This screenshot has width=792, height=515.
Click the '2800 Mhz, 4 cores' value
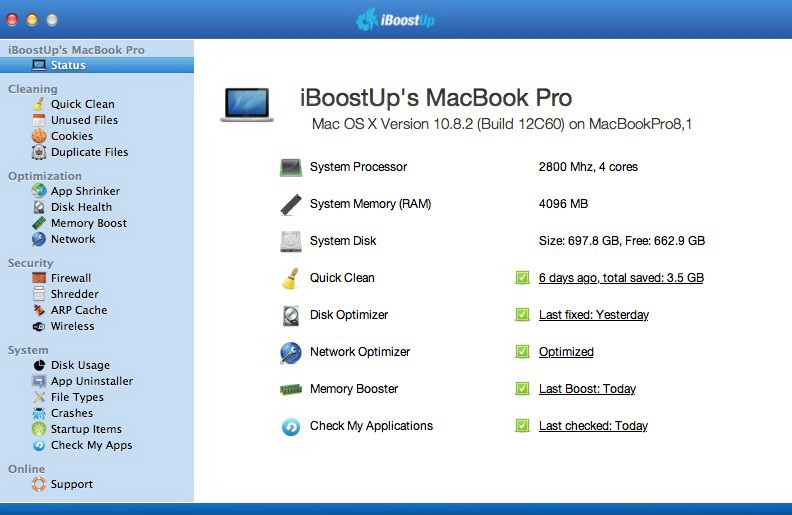tap(588, 167)
